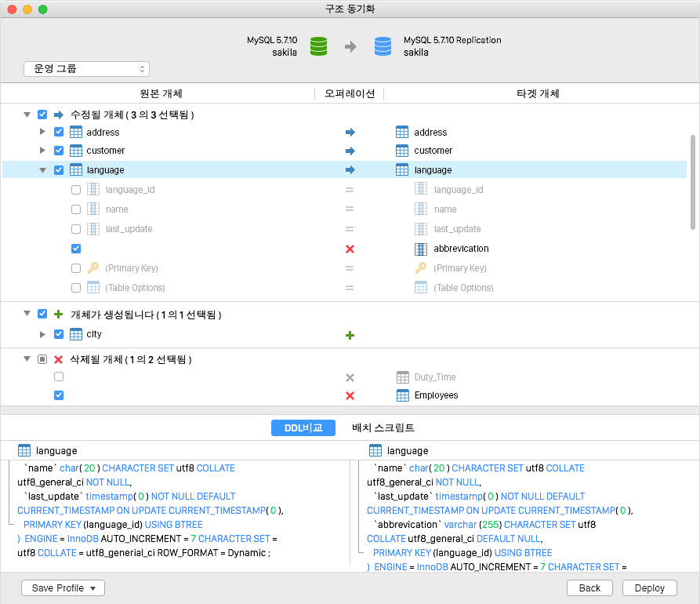The image size is (700, 604).
Task: Select the DDL비교 tab
Action: click(303, 428)
